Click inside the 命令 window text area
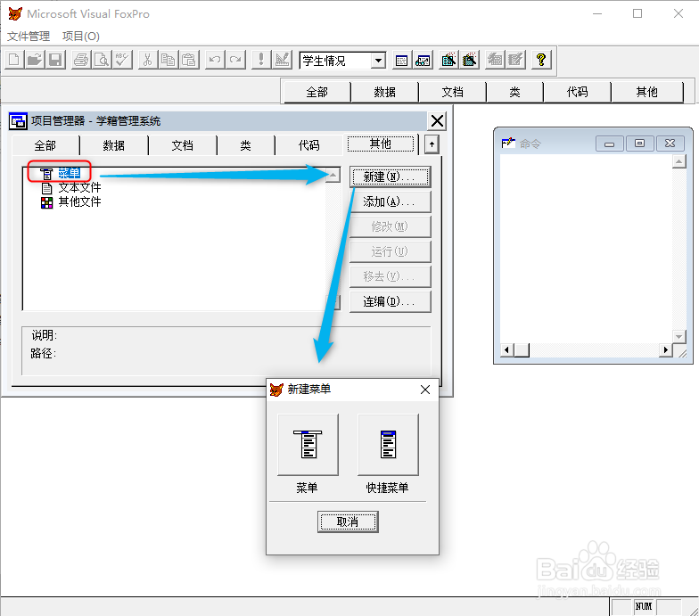The height and width of the screenshot is (616, 699). click(x=587, y=249)
